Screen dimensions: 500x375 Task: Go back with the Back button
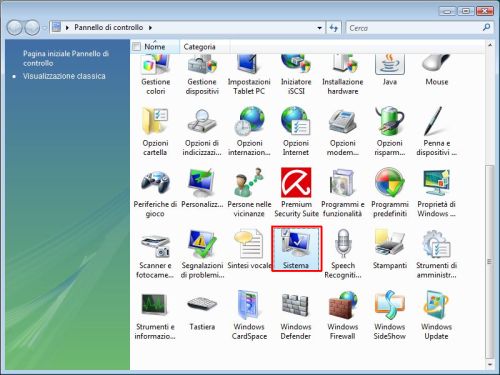click(15, 28)
